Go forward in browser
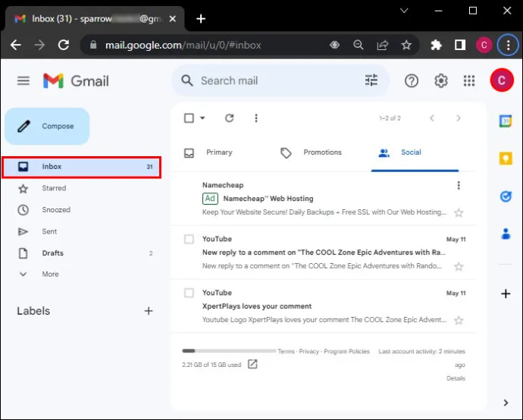This screenshot has height=420, width=523. tap(39, 45)
